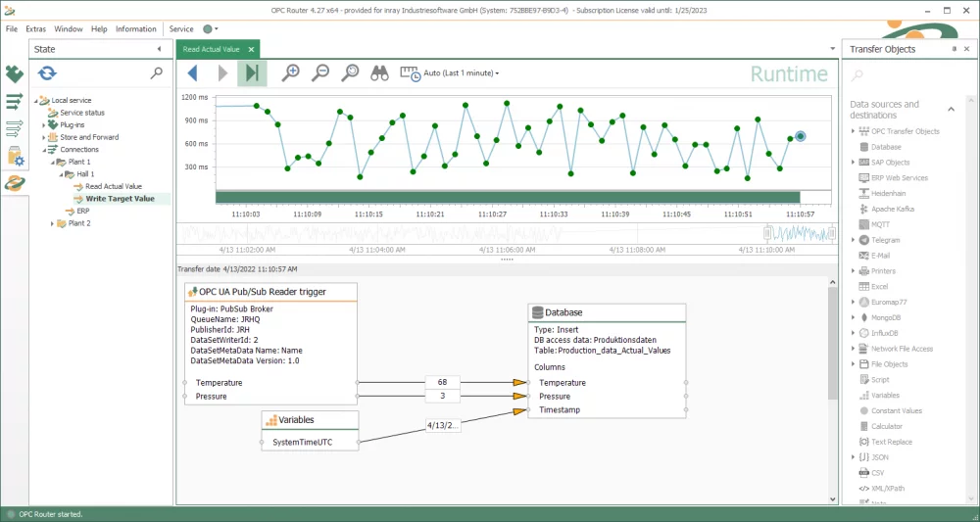Open the Window menu
The height and width of the screenshot is (522, 980).
(69, 28)
